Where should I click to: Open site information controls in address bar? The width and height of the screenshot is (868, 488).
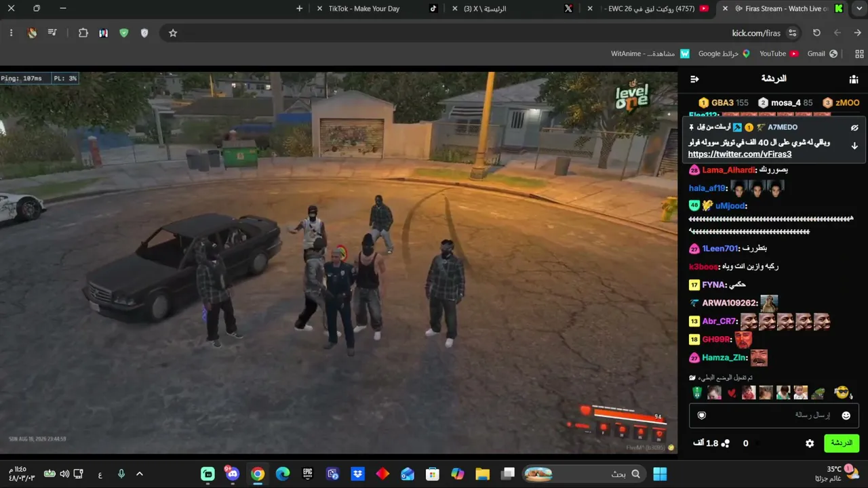pyautogui.click(x=792, y=33)
